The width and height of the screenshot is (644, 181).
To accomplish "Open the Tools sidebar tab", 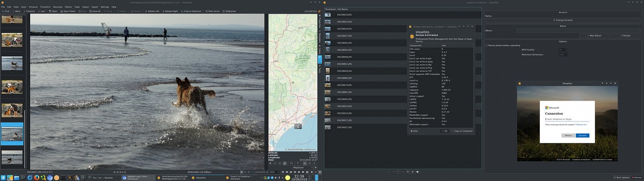I will [320, 69].
